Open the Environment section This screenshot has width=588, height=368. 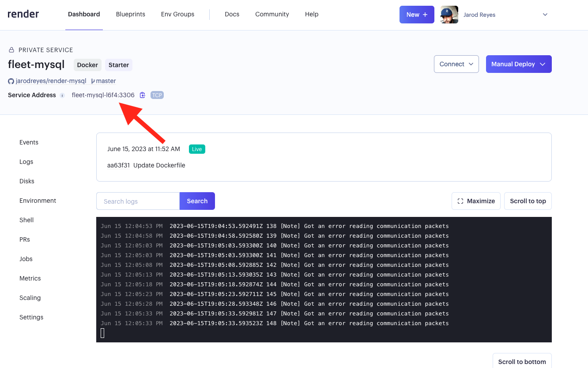38,201
